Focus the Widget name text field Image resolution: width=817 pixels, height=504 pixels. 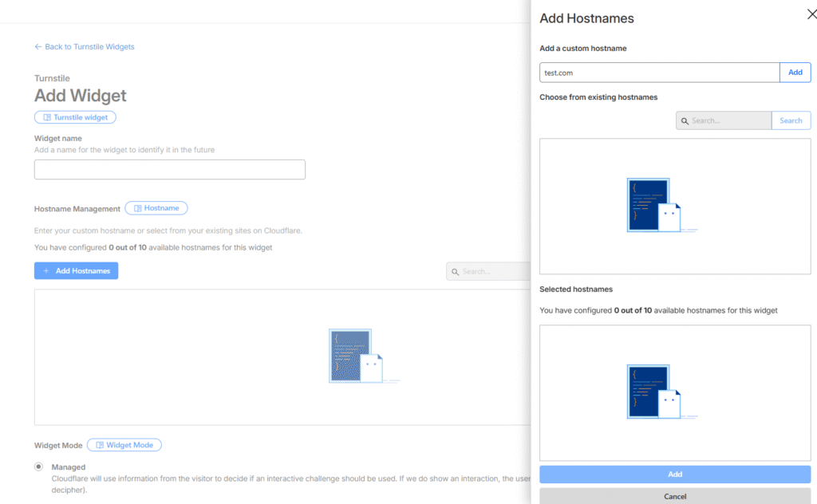pyautogui.click(x=169, y=170)
